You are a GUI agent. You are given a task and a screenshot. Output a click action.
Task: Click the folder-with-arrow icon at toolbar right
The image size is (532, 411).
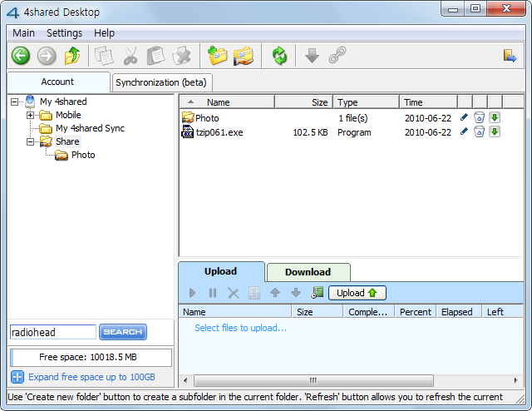tap(510, 56)
